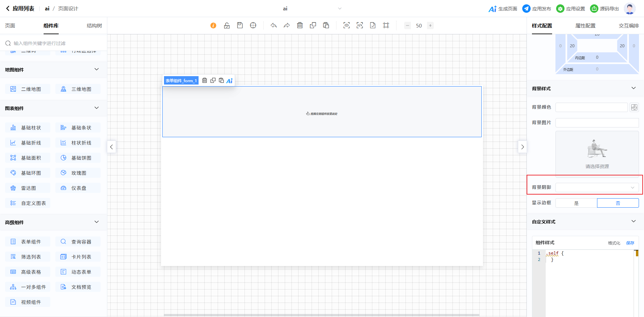Viewport: 644px width, 317px height.
Task: Click the redo arrow in toolbar
Action: coord(286,25)
